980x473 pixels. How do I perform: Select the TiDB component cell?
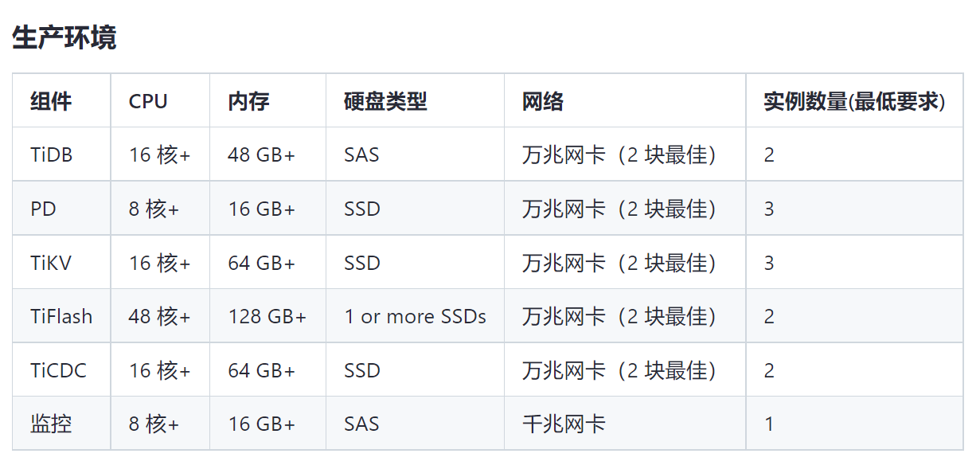pos(52,154)
